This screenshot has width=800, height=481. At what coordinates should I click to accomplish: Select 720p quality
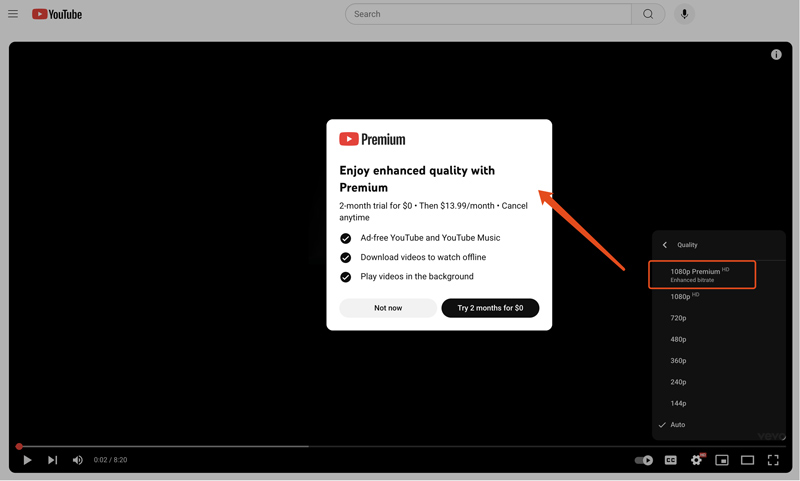[x=718, y=318]
